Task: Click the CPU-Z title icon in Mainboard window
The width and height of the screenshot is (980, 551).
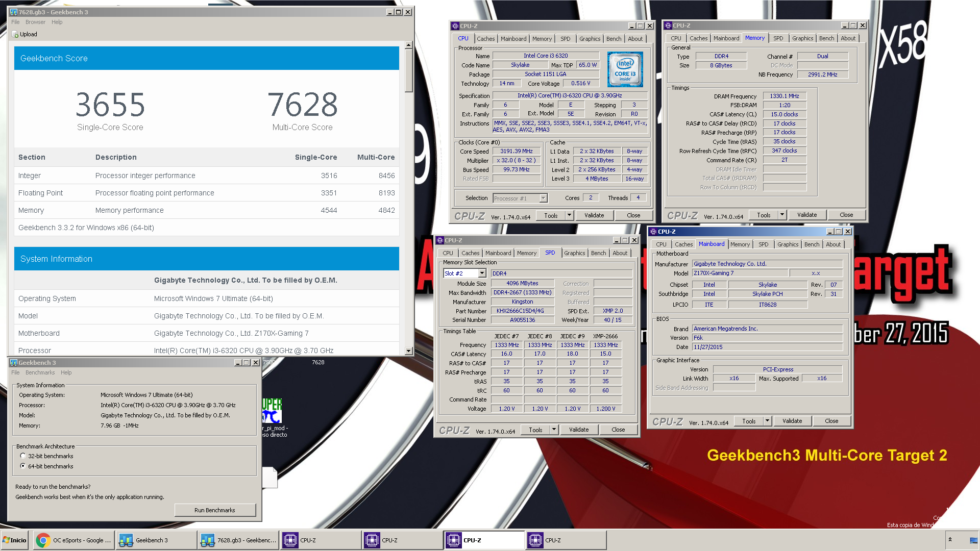Action: pyautogui.click(x=653, y=232)
